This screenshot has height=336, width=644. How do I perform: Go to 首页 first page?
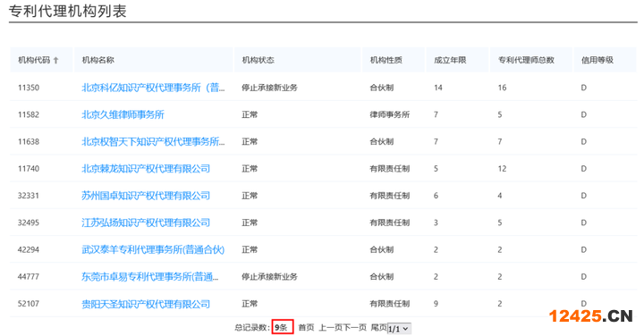click(x=306, y=327)
